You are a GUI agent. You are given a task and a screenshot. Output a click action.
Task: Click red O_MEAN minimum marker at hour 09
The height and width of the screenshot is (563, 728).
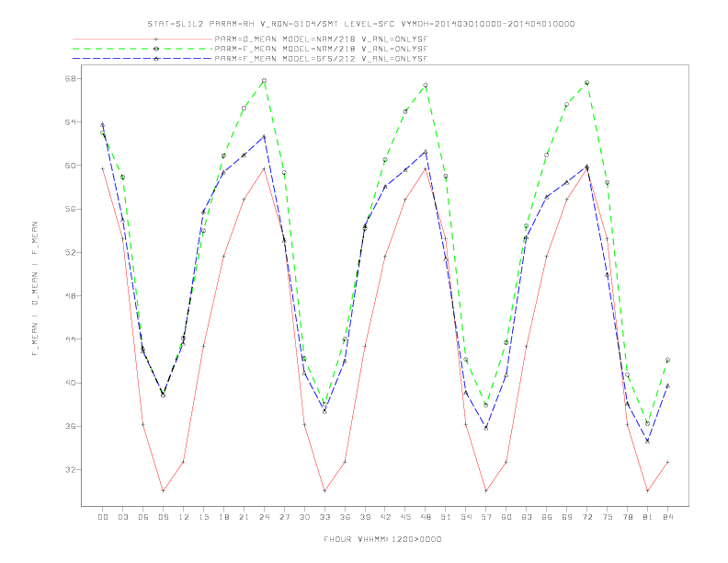point(163,490)
